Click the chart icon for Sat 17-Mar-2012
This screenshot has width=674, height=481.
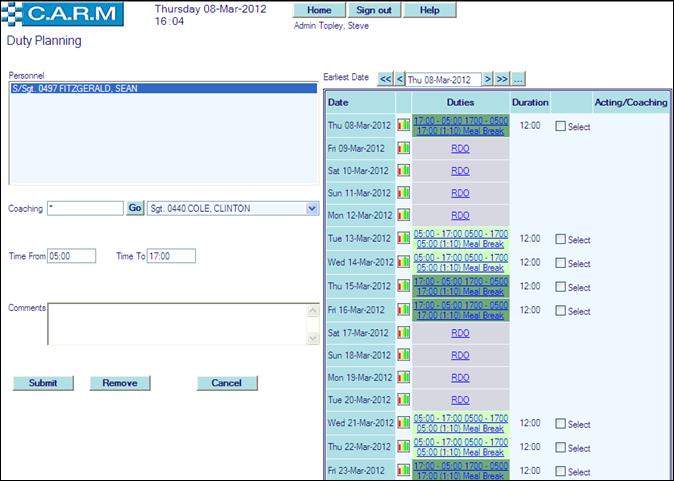click(x=404, y=333)
